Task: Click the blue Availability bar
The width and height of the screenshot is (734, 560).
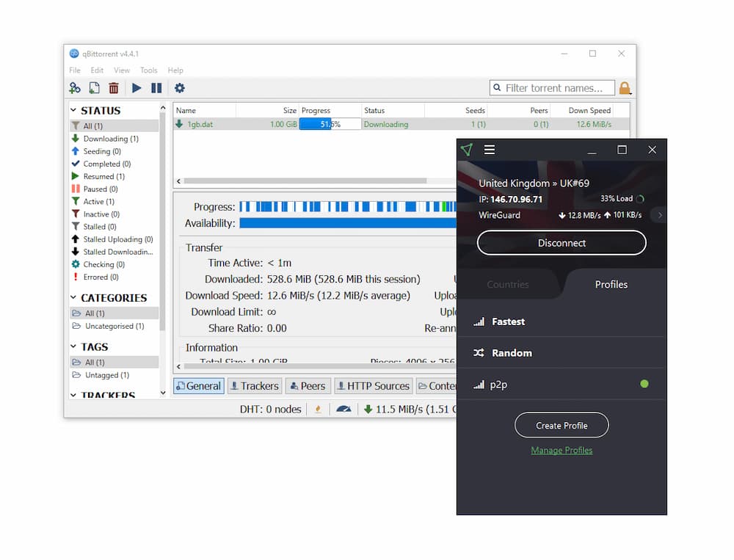Action: 348,223
